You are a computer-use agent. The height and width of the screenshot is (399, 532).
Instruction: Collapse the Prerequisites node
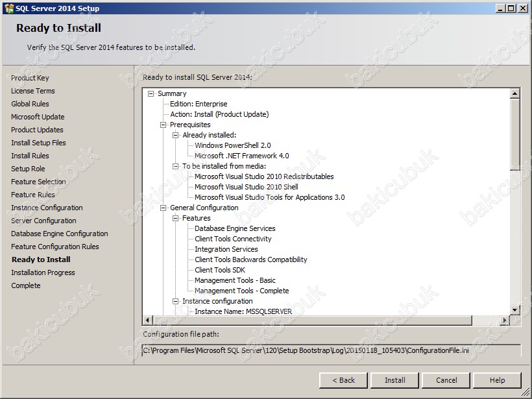tap(163, 125)
